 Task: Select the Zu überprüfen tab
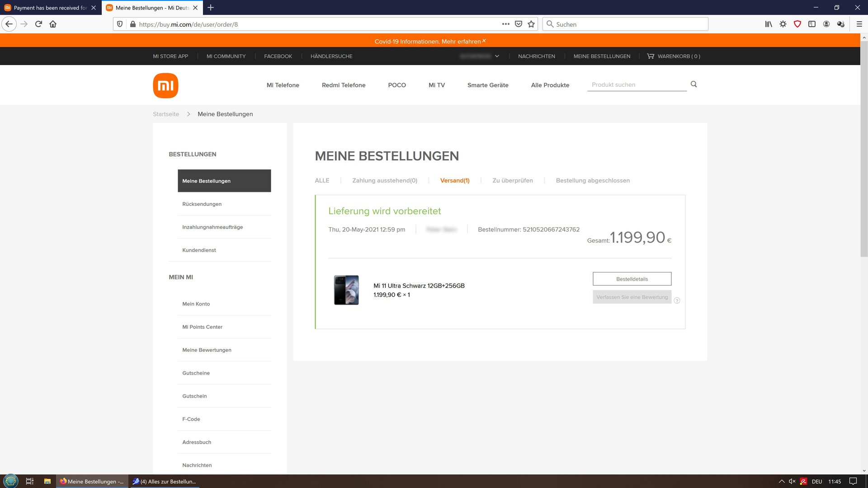[513, 180]
